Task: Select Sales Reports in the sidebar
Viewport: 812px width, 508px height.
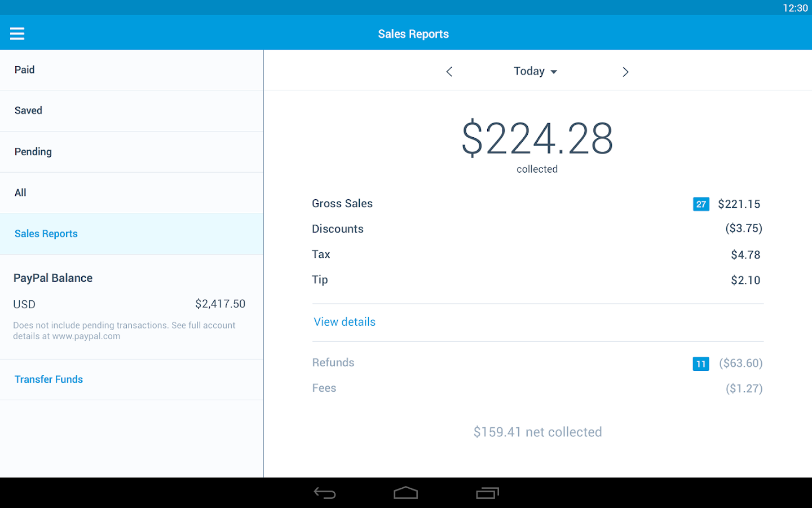Action: pos(131,234)
